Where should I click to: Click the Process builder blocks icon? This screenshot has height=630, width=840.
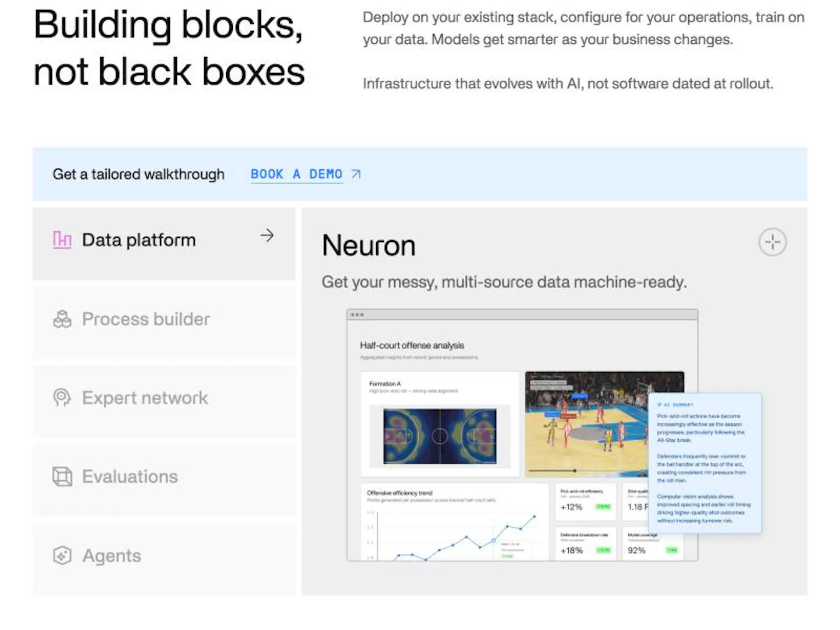pyautogui.click(x=62, y=319)
